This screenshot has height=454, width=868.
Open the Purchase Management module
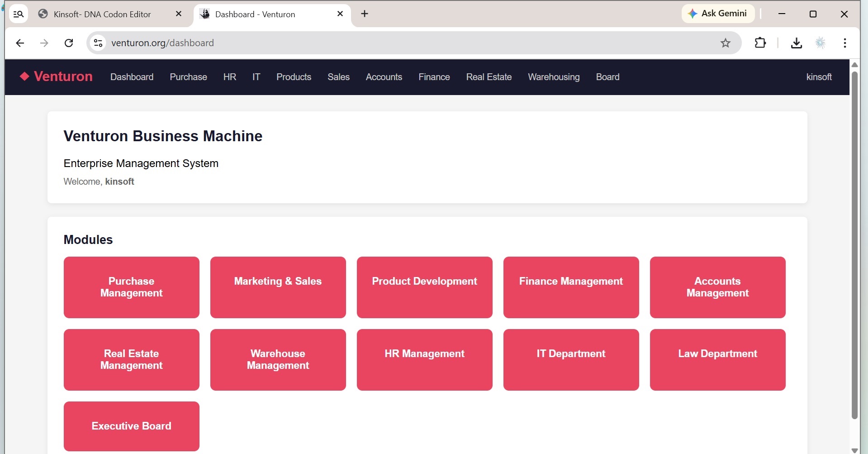click(132, 287)
